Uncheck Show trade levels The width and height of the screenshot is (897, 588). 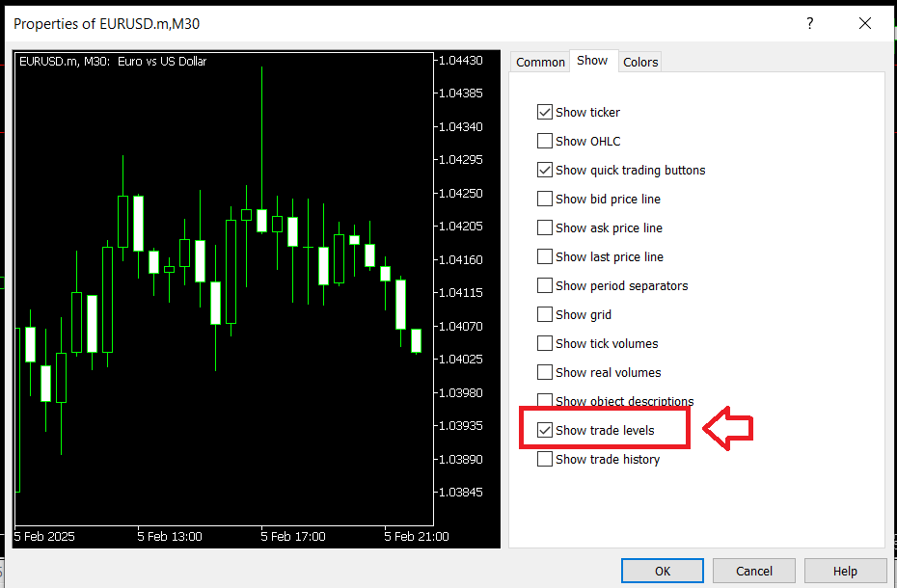(x=545, y=431)
